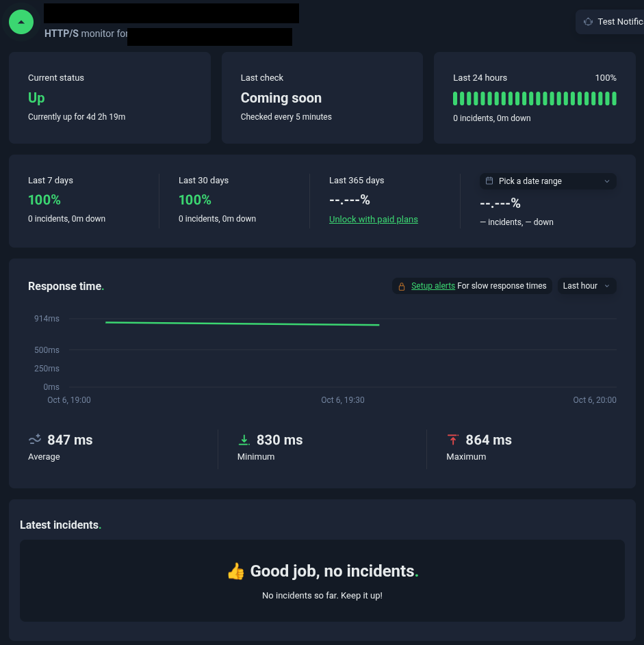Open the Pick a date range dropdown
This screenshot has height=645, width=644.
point(548,181)
